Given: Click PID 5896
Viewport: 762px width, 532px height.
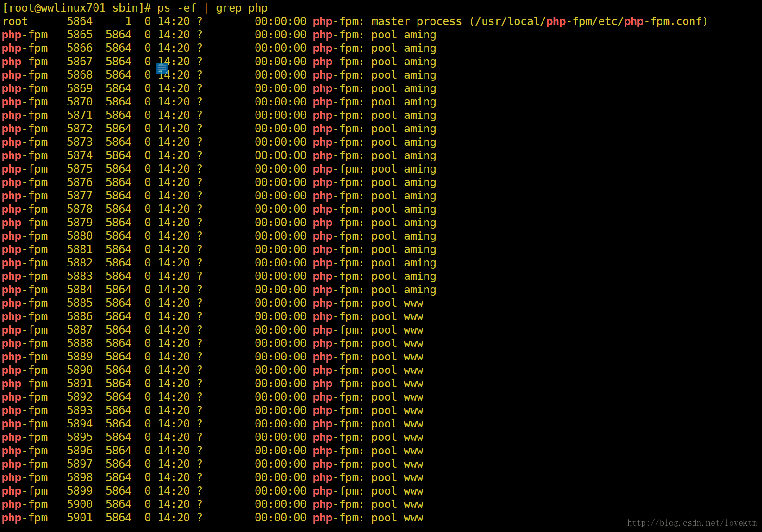Looking at the screenshot, I should click(x=80, y=451).
